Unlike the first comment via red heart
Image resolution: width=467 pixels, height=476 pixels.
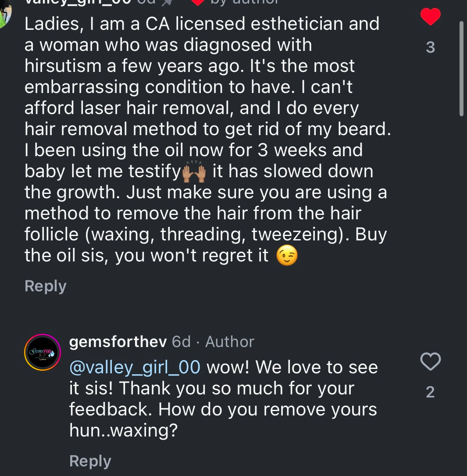pyautogui.click(x=430, y=17)
